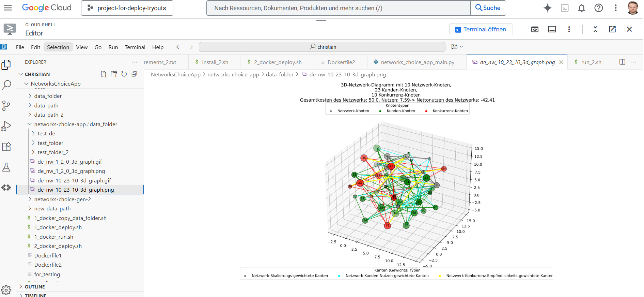Refresh the explorer tree
Image resolution: width=644 pixels, height=297 pixels.
pos(124,74)
